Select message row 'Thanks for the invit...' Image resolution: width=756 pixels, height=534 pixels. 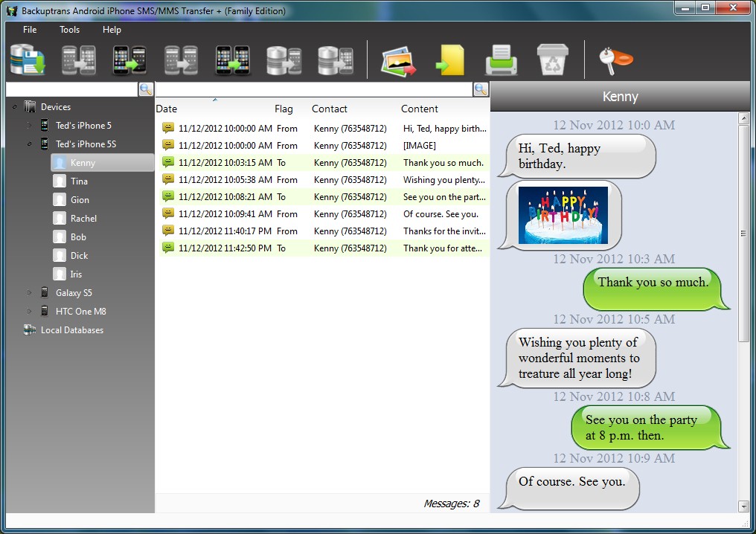[322, 231]
